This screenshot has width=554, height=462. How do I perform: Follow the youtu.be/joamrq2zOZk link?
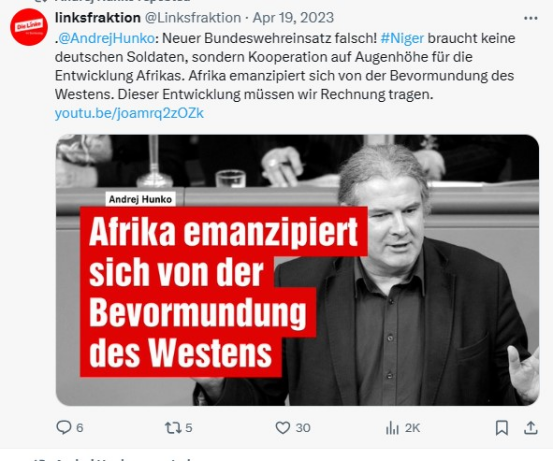[129, 113]
